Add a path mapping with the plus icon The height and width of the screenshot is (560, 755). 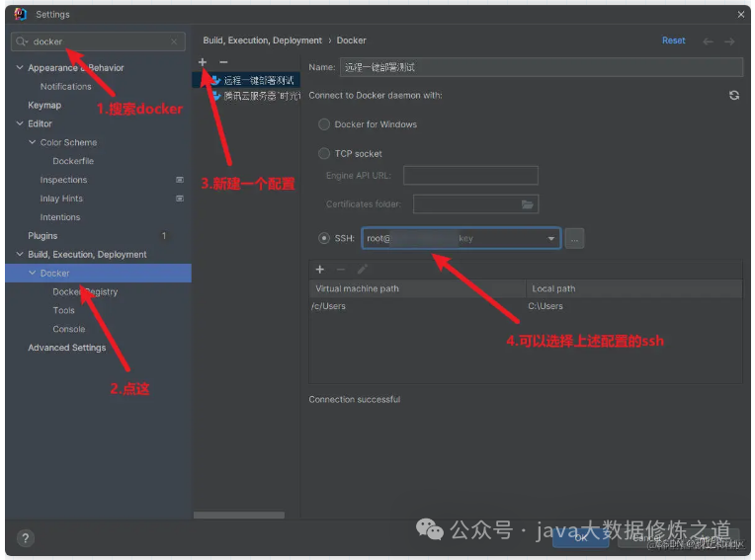(320, 270)
